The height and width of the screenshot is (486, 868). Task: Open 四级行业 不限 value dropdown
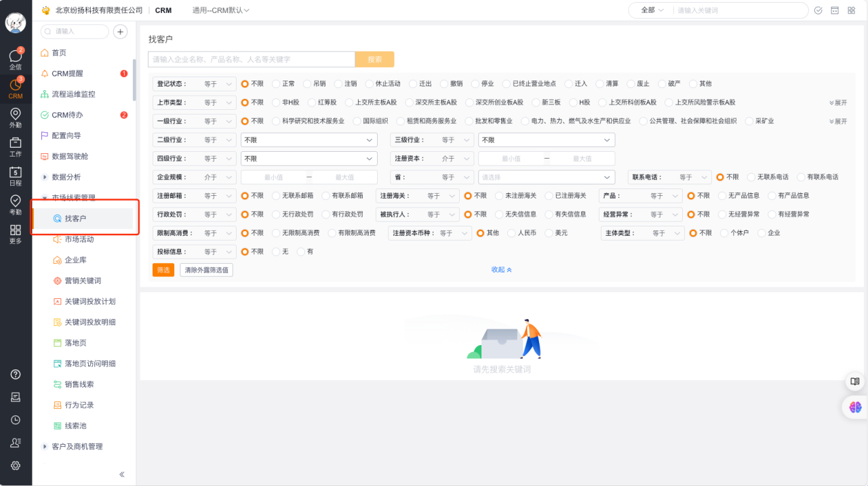tap(309, 159)
